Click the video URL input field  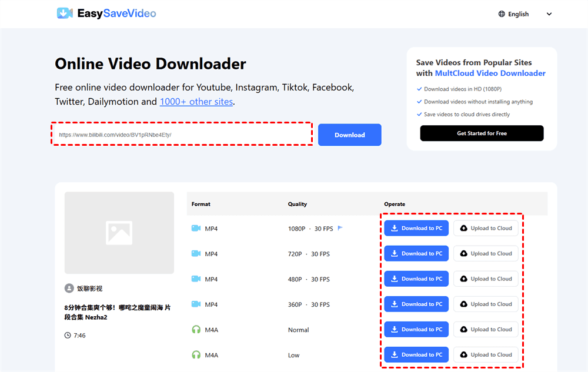(x=182, y=135)
